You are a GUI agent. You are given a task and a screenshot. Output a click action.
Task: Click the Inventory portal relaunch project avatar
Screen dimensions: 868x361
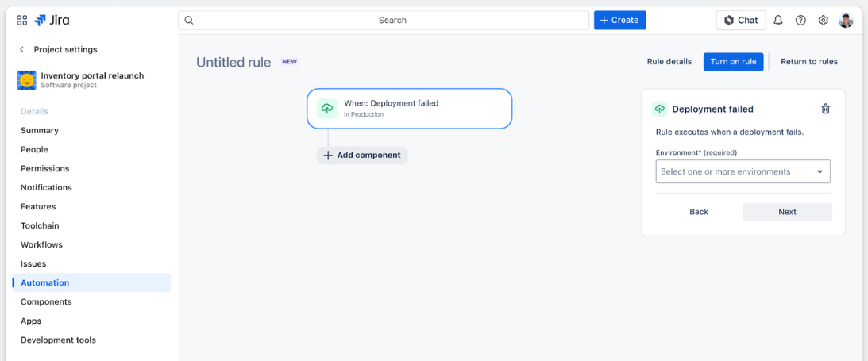[27, 80]
